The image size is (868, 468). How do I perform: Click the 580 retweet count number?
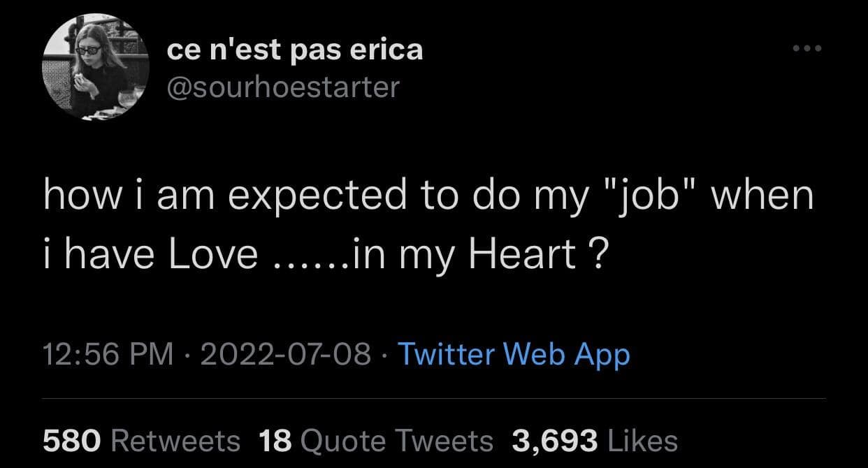click(73, 441)
